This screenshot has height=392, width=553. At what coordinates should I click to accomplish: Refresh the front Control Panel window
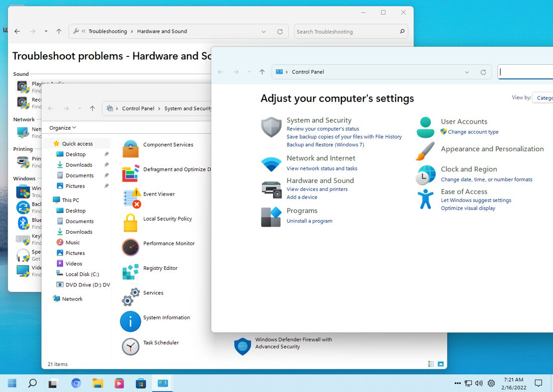coord(483,72)
